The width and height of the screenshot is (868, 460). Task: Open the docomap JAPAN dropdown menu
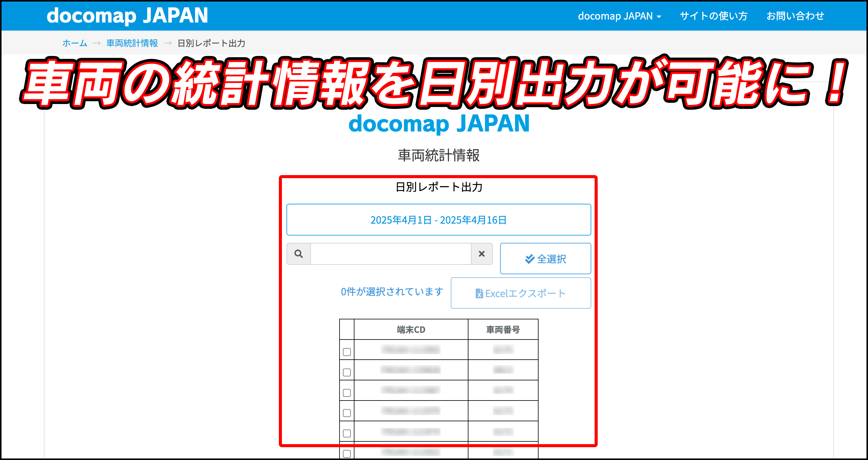pyautogui.click(x=619, y=16)
